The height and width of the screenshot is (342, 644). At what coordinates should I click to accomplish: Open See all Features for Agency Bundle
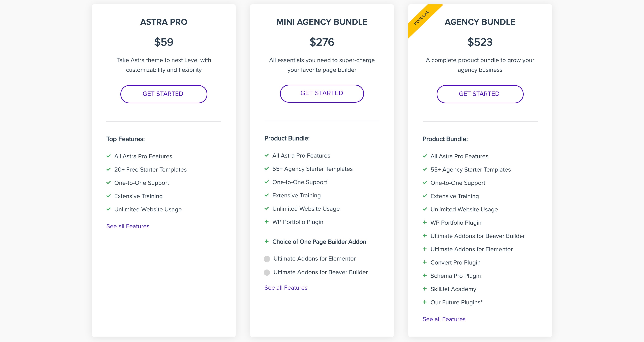(444, 319)
